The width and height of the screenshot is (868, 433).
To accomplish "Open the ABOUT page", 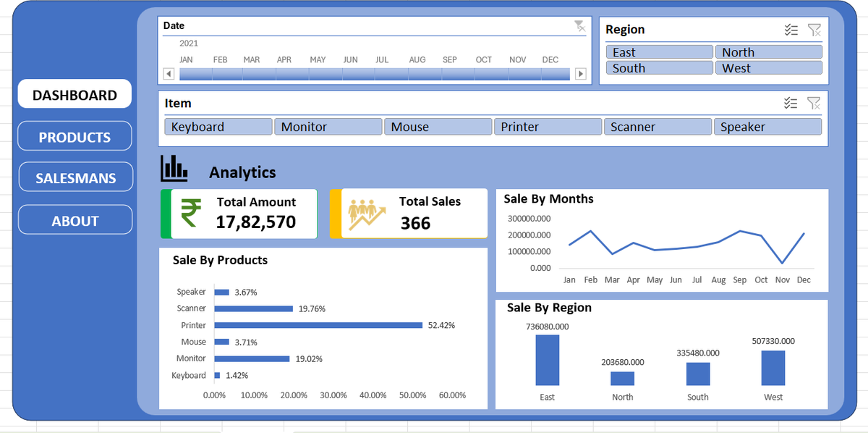I will click(75, 220).
